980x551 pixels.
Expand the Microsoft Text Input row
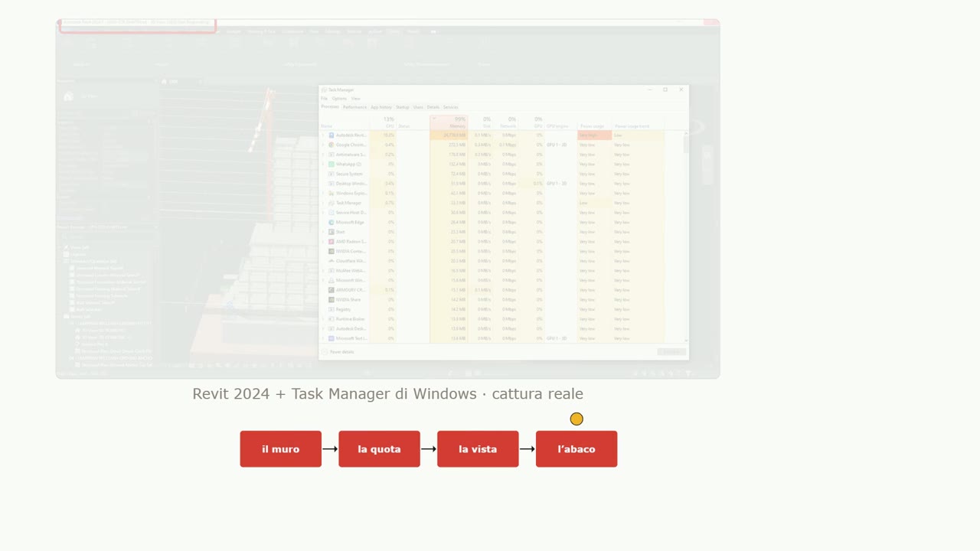(323, 338)
